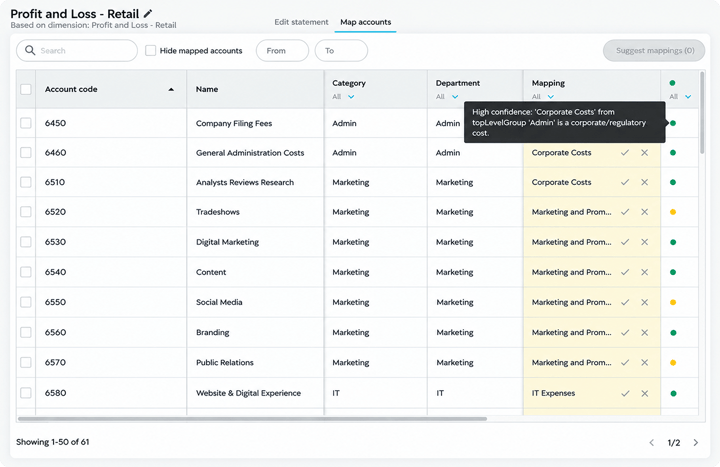The image size is (720, 467).
Task: Check the Tradeshows row 6520 checkbox
Action: tap(26, 212)
